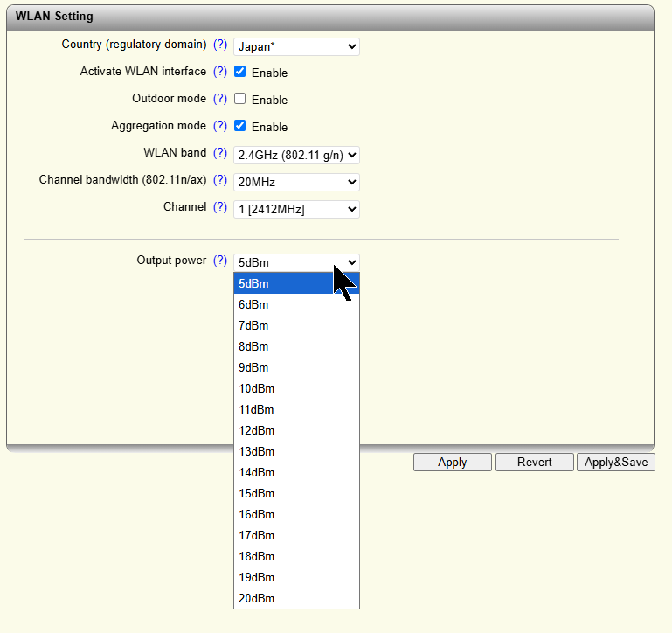Image resolution: width=672 pixels, height=633 pixels.
Task: Uncheck the Aggregation mode checkbox
Action: point(240,126)
